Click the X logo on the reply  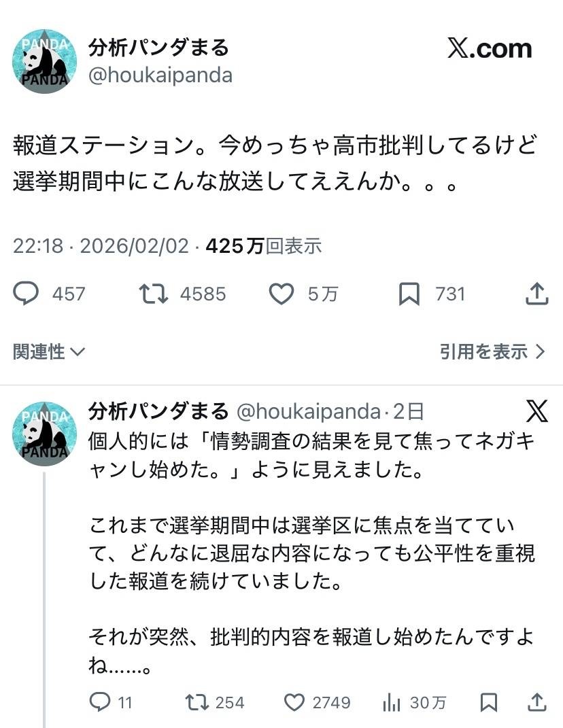(x=537, y=411)
